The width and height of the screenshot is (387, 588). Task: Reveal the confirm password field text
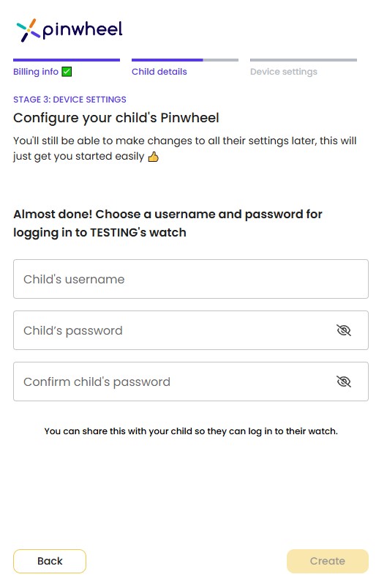(x=344, y=382)
